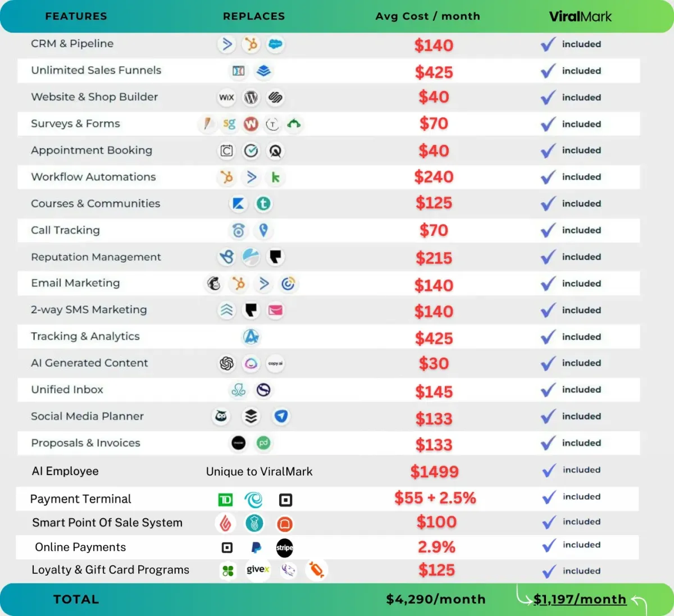Click the included checkmark for CRM & Pipeline
The image size is (674, 616).
[548, 44]
